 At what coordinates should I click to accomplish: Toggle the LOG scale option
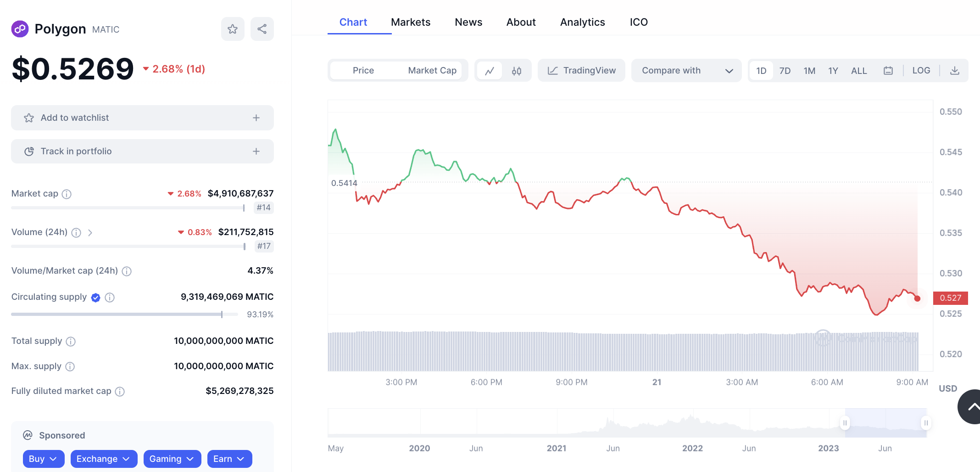click(921, 71)
